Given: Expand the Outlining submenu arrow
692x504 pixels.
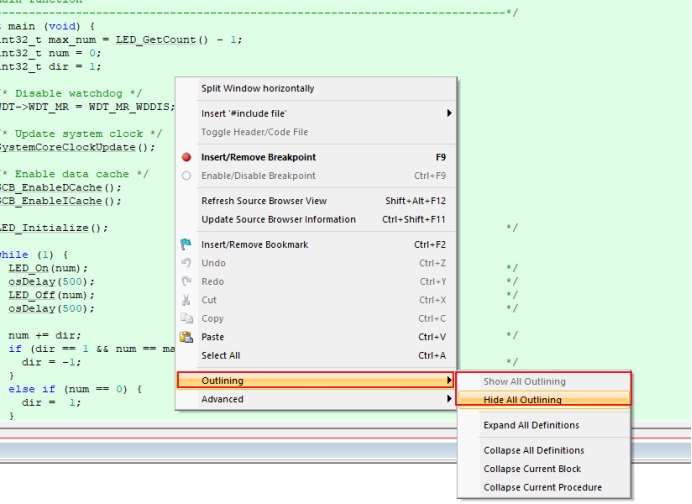Looking at the screenshot, I should (x=448, y=381).
